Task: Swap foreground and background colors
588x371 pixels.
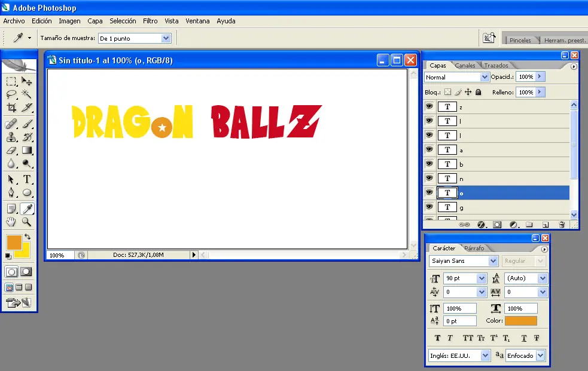Action: (x=28, y=236)
